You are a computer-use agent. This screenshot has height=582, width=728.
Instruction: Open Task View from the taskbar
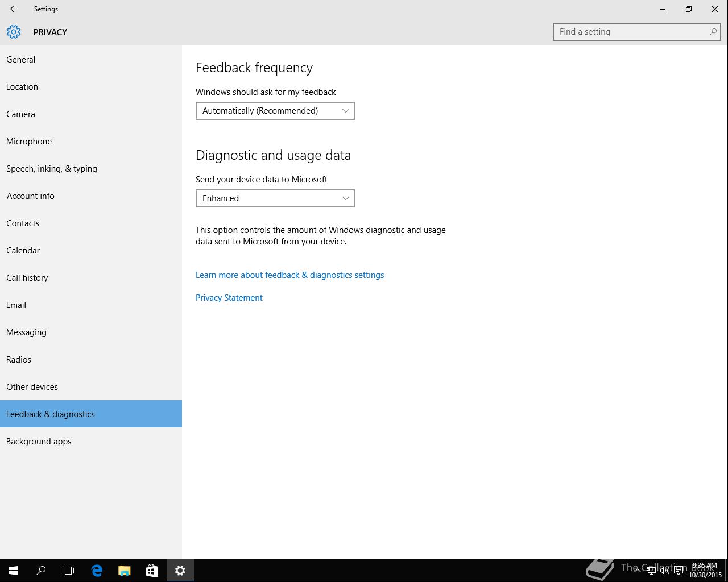[x=68, y=571]
